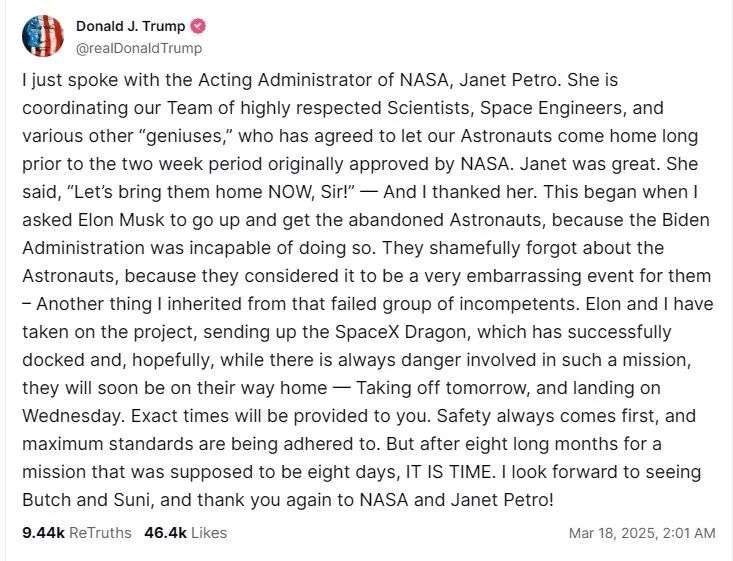Open the Donald J. Trump display name
733x561 pixels.
click(x=131, y=26)
